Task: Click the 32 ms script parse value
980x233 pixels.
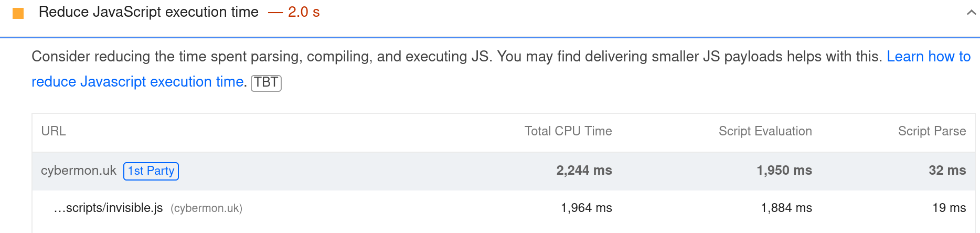Action: click(x=947, y=171)
